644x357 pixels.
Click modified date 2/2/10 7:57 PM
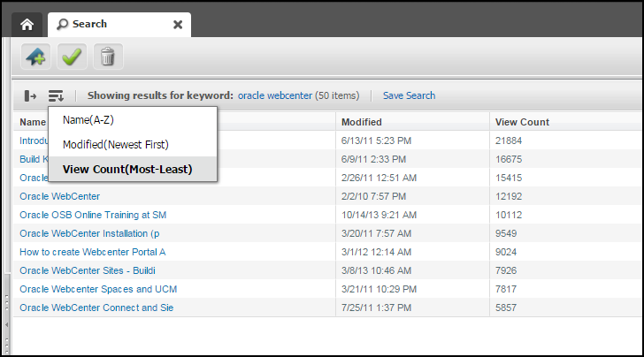373,196
